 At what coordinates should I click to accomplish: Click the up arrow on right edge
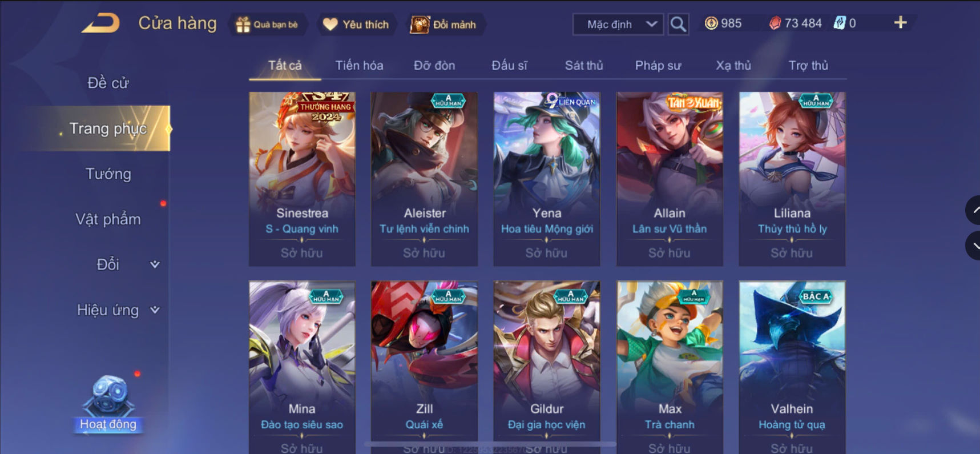(x=973, y=210)
